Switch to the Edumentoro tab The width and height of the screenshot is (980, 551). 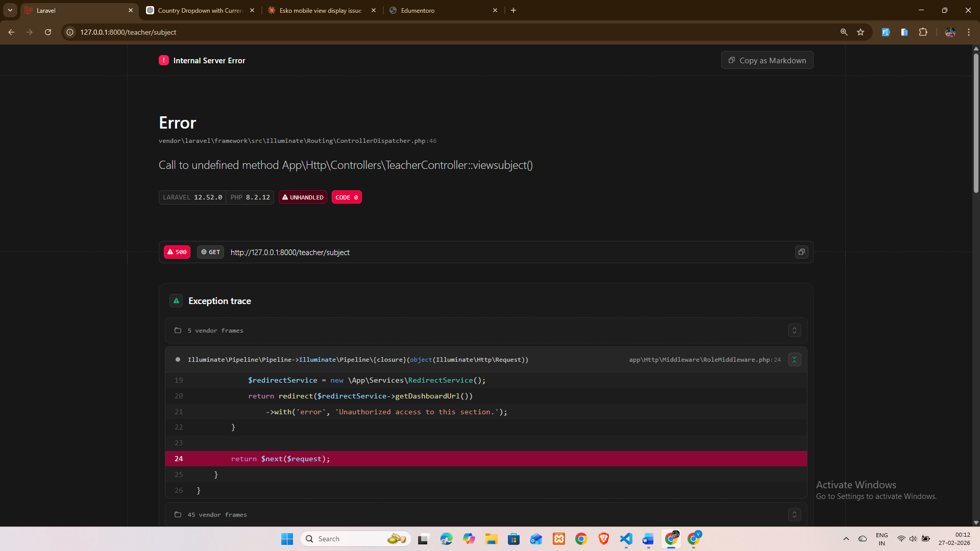pos(443,10)
